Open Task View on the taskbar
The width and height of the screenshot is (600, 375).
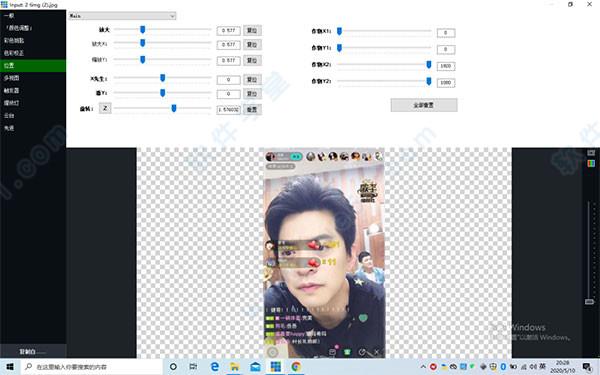click(x=194, y=367)
